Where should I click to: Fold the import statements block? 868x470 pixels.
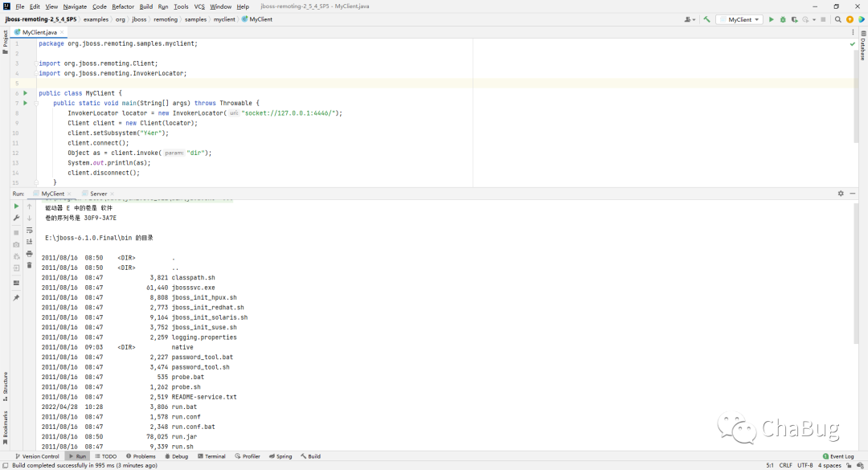click(36, 63)
